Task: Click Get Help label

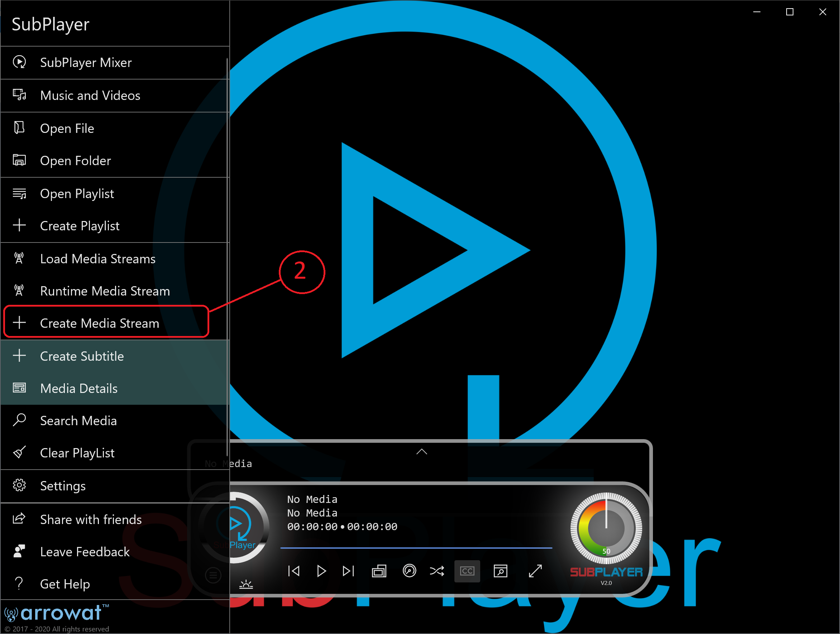Action: point(65,584)
